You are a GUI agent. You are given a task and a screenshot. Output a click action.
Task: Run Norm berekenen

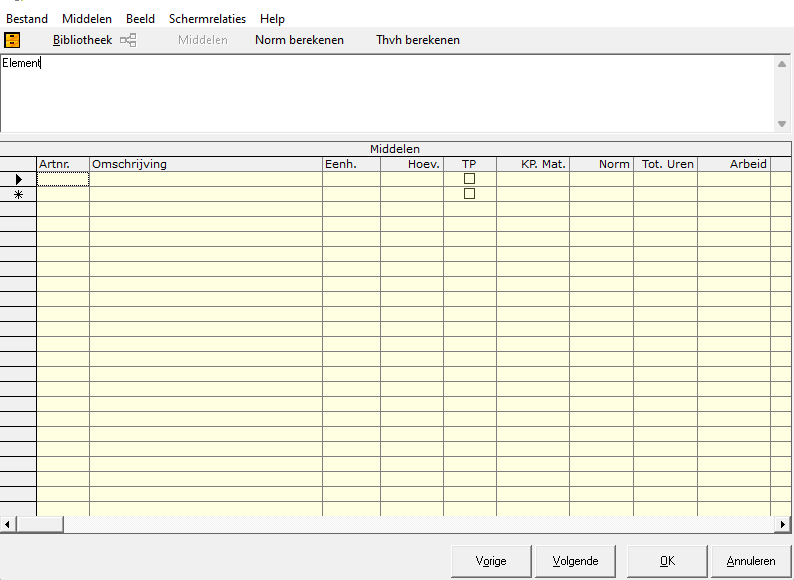point(299,40)
